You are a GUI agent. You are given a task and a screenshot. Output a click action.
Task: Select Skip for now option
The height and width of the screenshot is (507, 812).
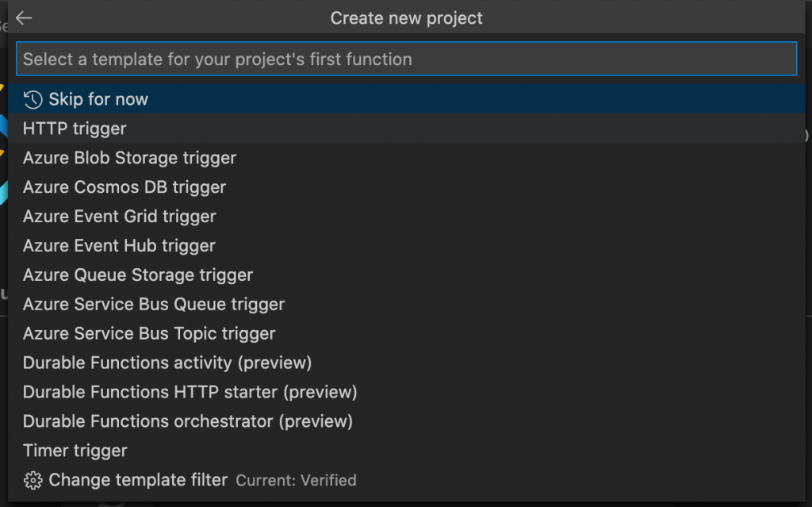(98, 100)
